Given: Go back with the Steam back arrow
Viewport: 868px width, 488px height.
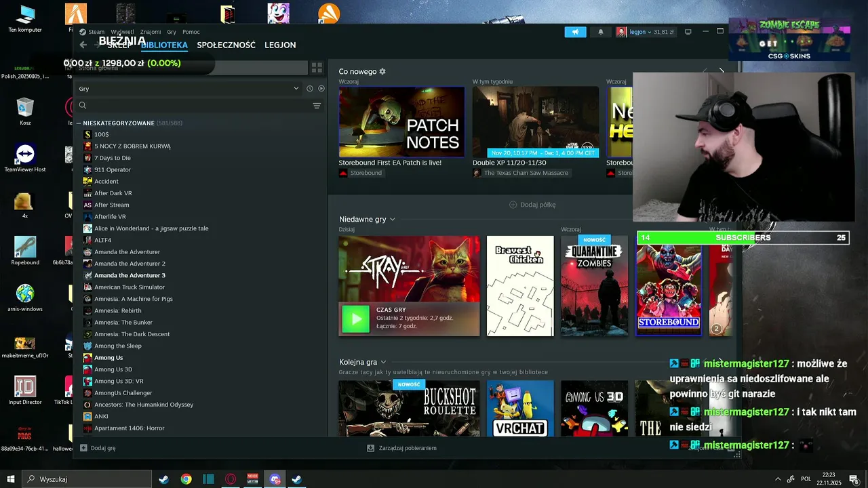Looking at the screenshot, I should tap(83, 45).
